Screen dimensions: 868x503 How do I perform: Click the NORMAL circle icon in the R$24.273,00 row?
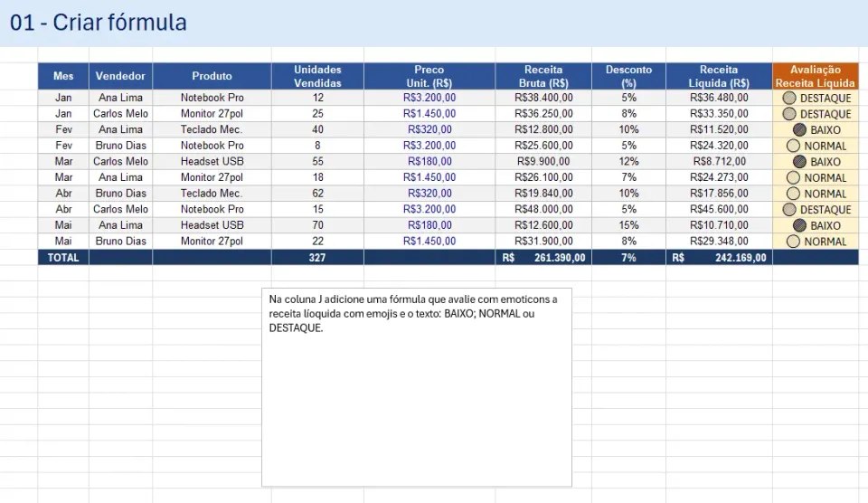[x=793, y=178]
